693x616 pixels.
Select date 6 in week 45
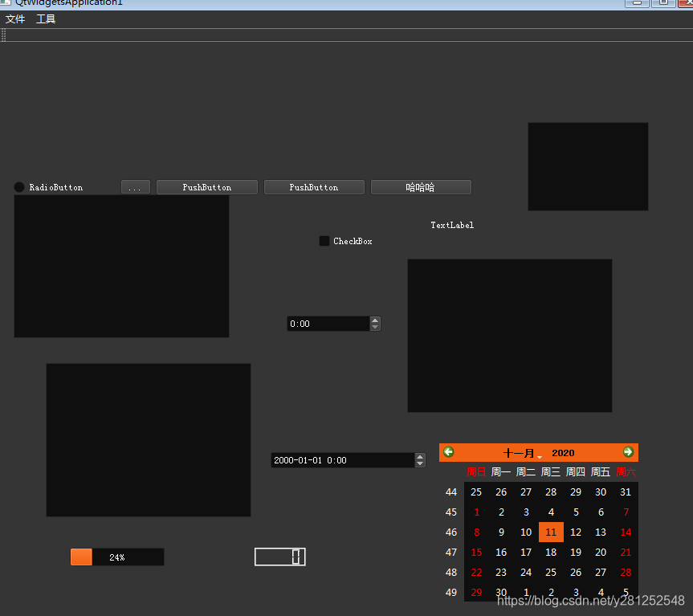(601, 512)
